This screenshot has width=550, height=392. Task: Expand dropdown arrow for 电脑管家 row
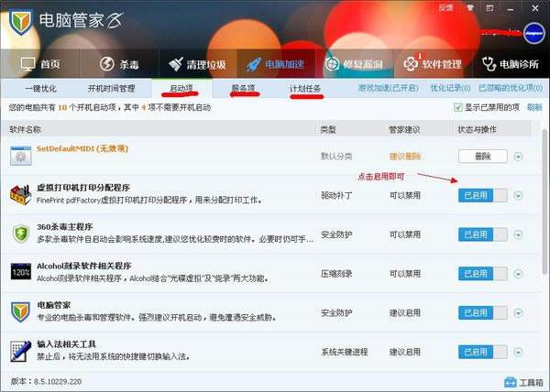pos(519,311)
